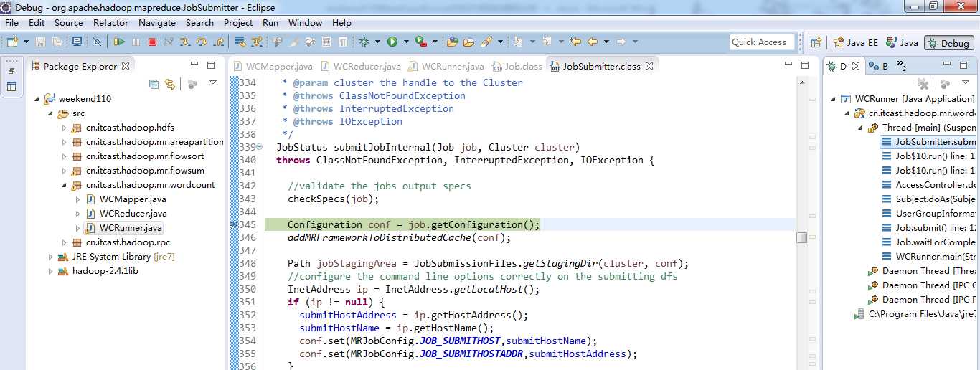The height and width of the screenshot is (370, 980).
Task: Switch to Job.class editor tab
Action: [x=517, y=66]
